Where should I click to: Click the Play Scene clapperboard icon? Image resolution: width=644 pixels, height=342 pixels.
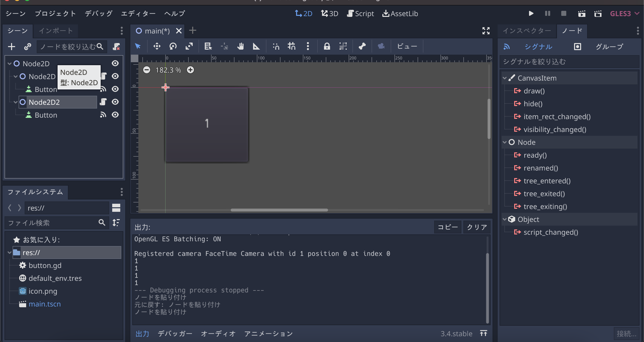tap(582, 14)
